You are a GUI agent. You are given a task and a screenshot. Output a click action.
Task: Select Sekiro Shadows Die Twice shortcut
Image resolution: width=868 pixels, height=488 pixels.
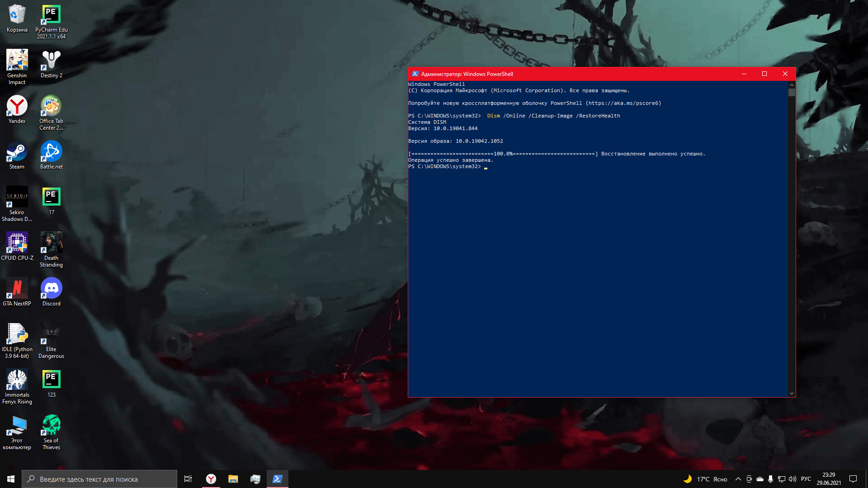pyautogui.click(x=17, y=204)
